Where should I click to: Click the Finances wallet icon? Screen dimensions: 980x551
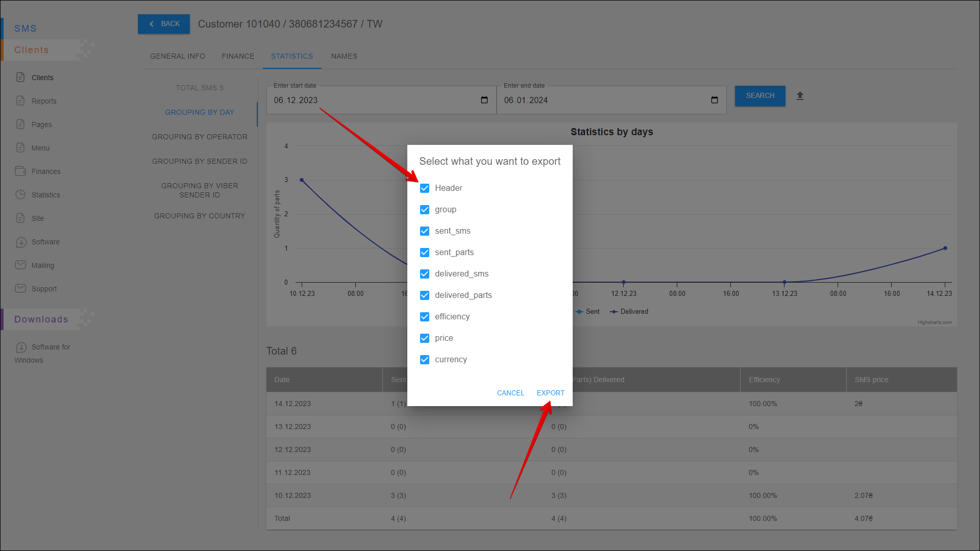(20, 171)
